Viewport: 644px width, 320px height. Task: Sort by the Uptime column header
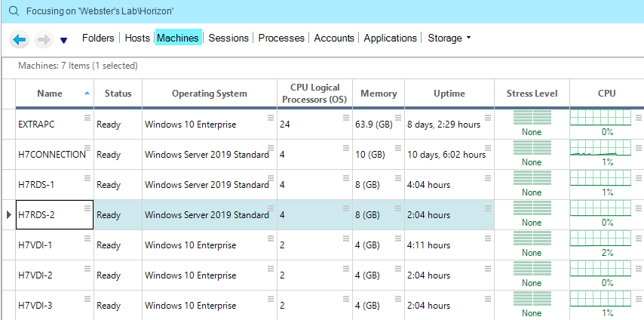tap(449, 94)
